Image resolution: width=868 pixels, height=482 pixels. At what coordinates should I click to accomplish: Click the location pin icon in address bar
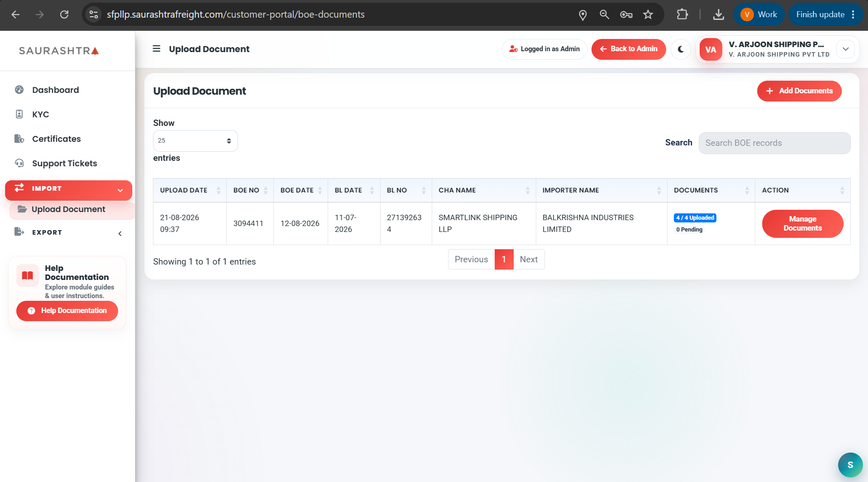point(583,15)
